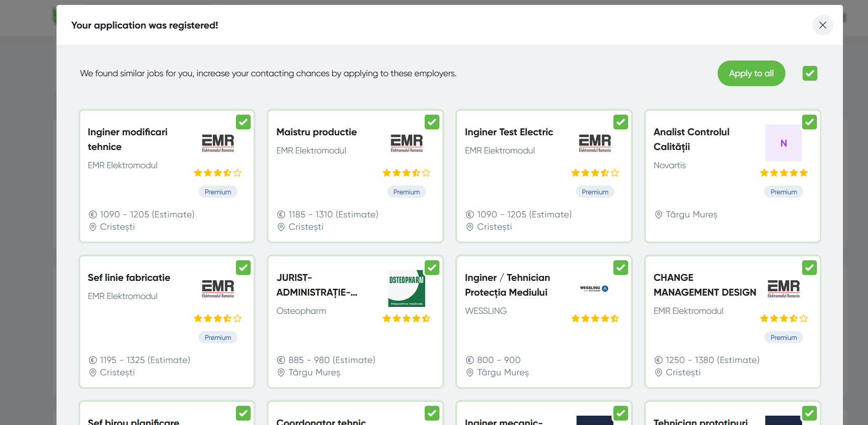
Task: Click the WESSLING company logo
Action: point(594,289)
